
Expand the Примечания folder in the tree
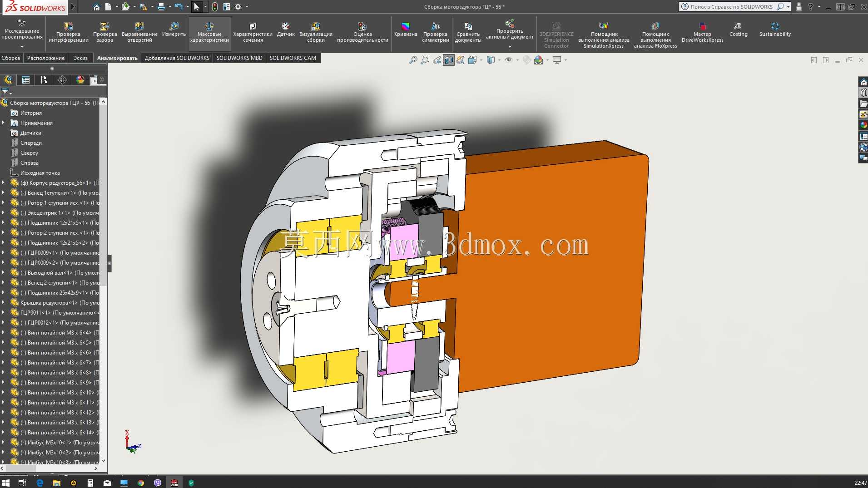pyautogui.click(x=4, y=123)
